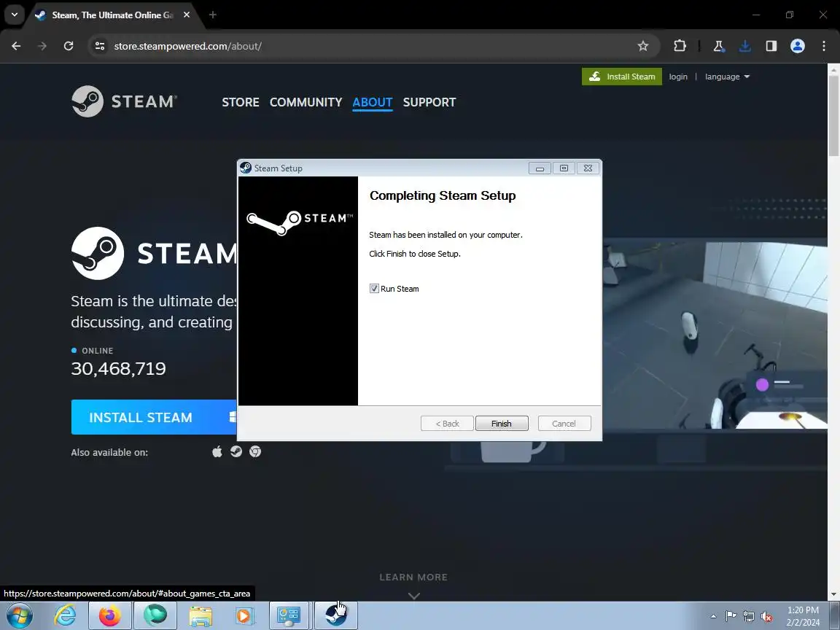Open the COMMUNITY menu
Image resolution: width=840 pixels, height=630 pixels.
(306, 102)
